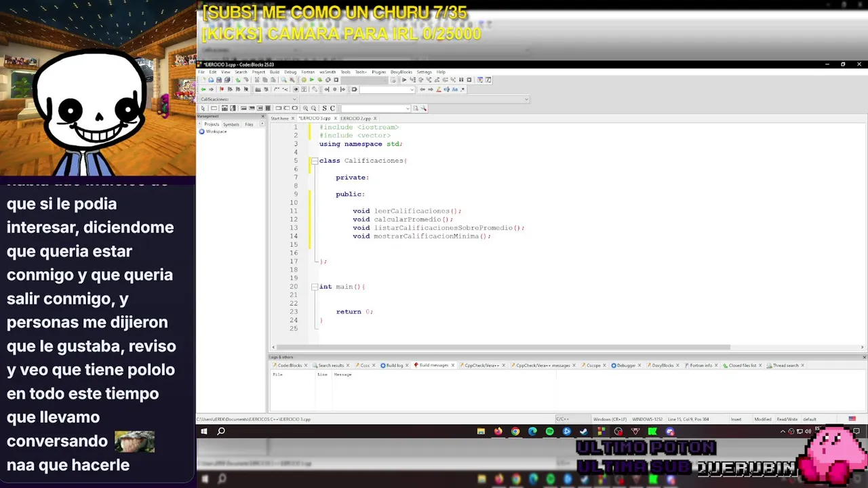Click the Redo toolbar icon

246,79
